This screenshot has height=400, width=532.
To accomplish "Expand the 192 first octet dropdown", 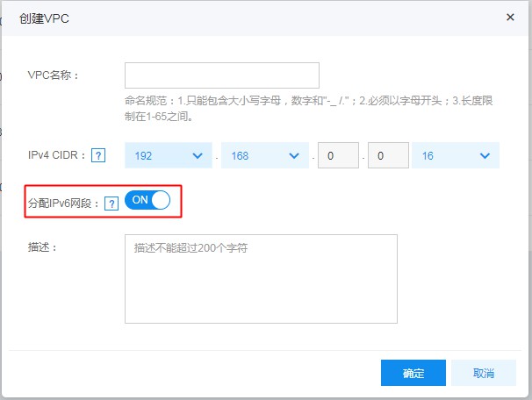I will [x=169, y=155].
